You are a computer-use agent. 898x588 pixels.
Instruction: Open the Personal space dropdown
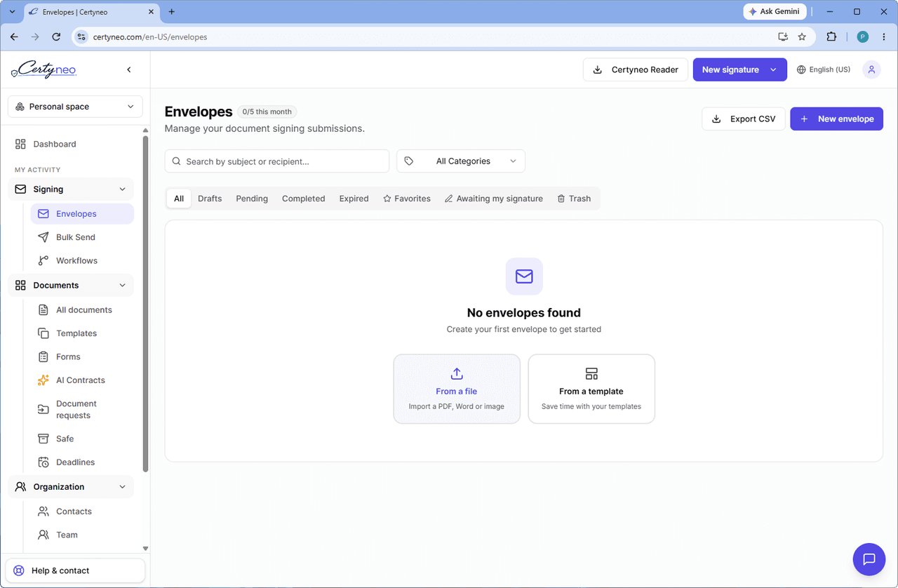pyautogui.click(x=75, y=107)
